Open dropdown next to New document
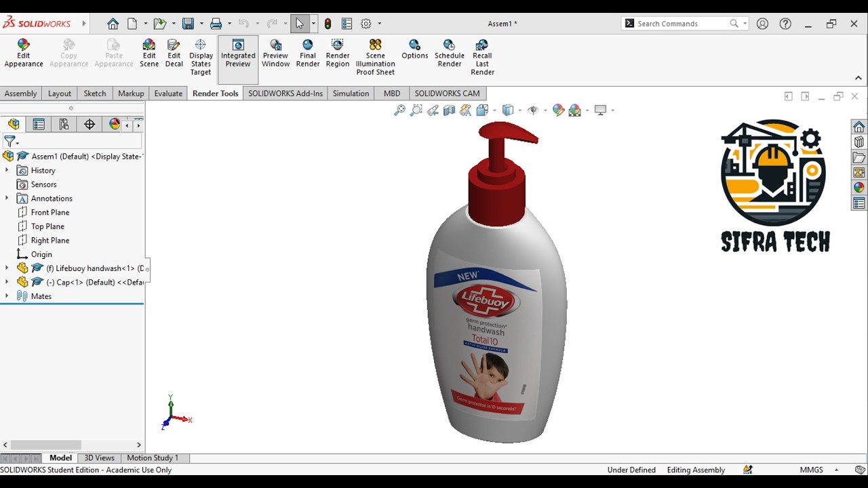This screenshot has width=868, height=488. (145, 24)
